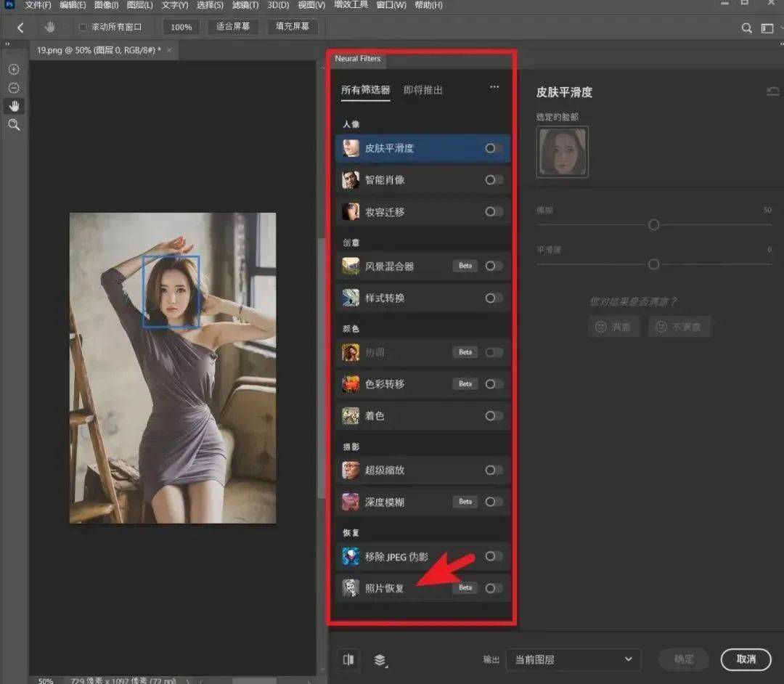The width and height of the screenshot is (784, 684).
Task: Click the 适合屏幕 button in top bar
Action: [x=232, y=26]
